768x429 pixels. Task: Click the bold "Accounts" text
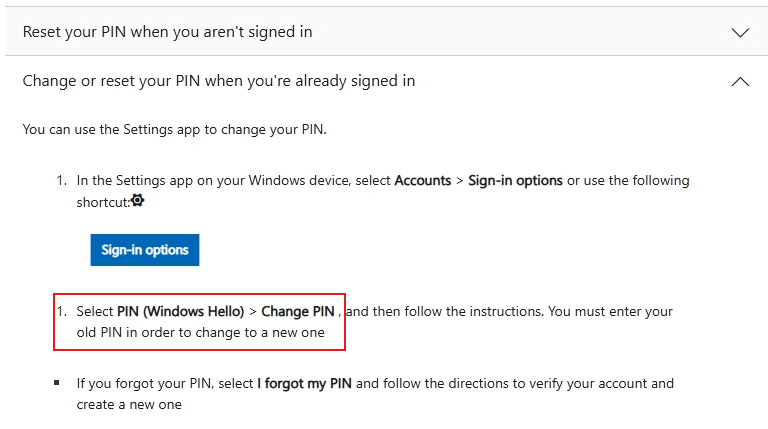point(423,181)
